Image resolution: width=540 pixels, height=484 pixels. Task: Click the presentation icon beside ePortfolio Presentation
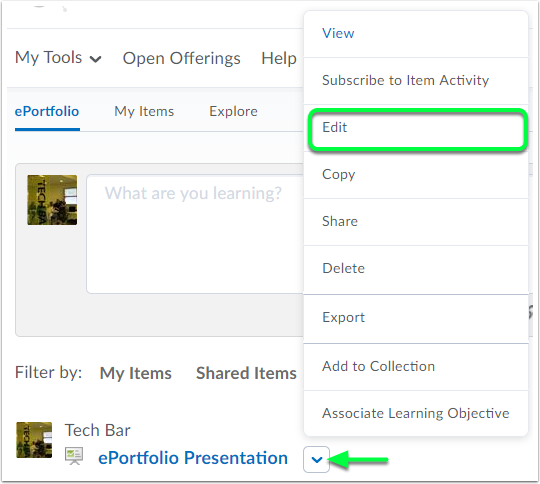[x=74, y=456]
